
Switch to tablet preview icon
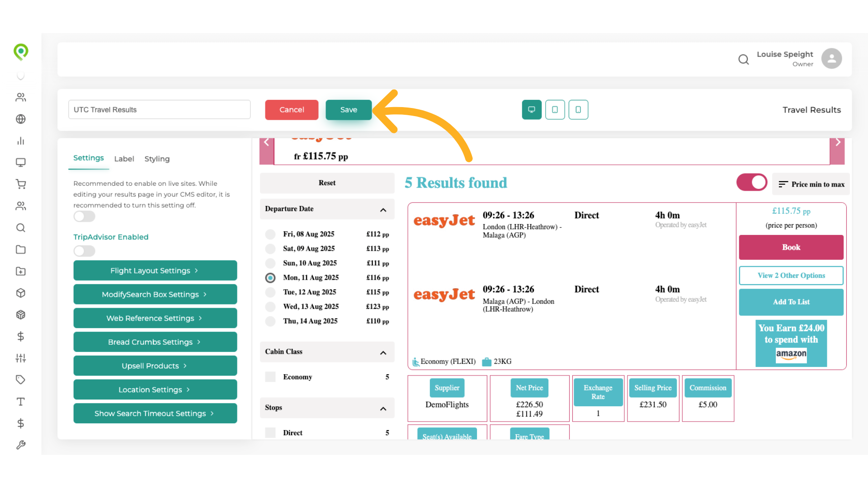[555, 110]
